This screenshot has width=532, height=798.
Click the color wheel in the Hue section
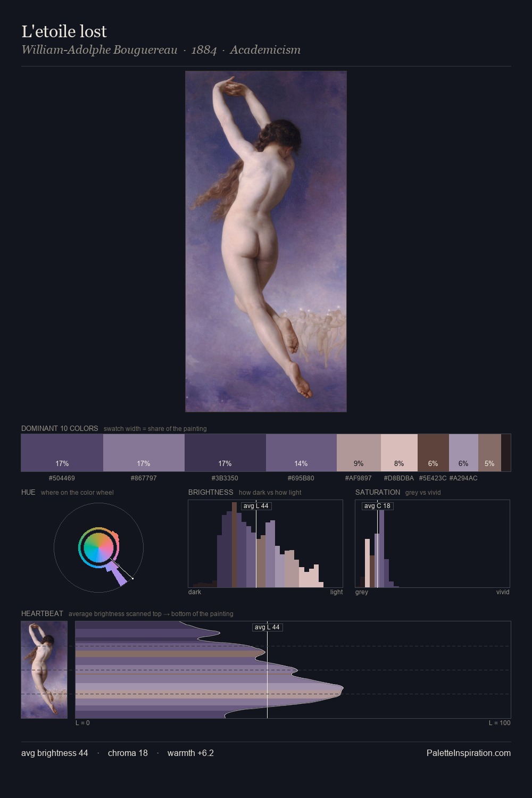tap(98, 547)
